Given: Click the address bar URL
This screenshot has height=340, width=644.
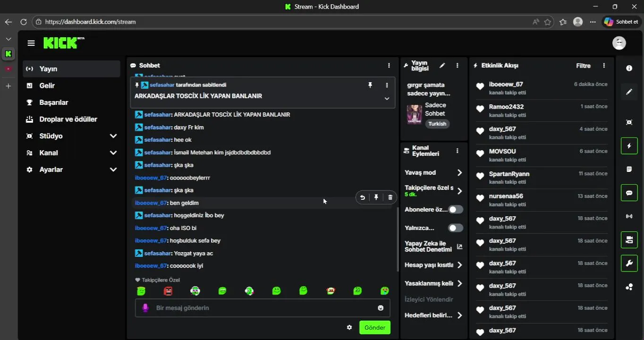Looking at the screenshot, I should click(x=90, y=22).
